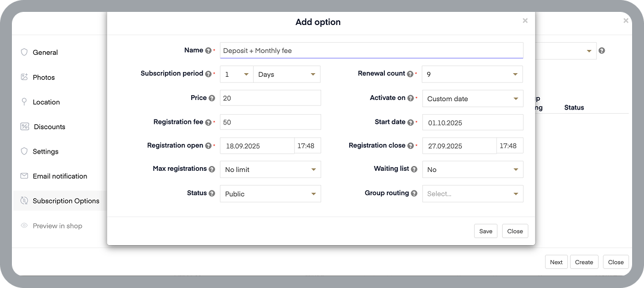Click the Create button in background window
The height and width of the screenshot is (288, 644).
click(x=584, y=262)
